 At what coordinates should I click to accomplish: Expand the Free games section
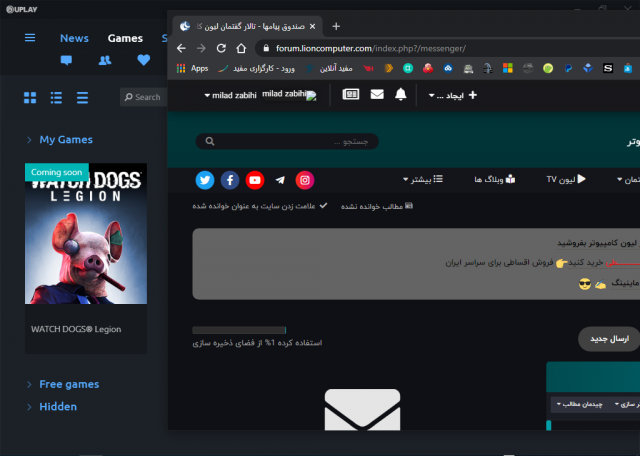tap(67, 384)
